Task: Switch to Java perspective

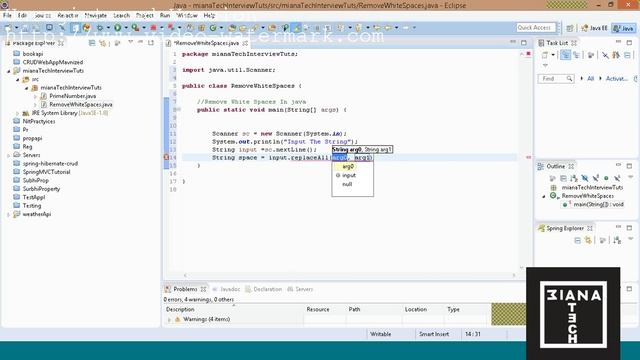Action: click(624, 28)
